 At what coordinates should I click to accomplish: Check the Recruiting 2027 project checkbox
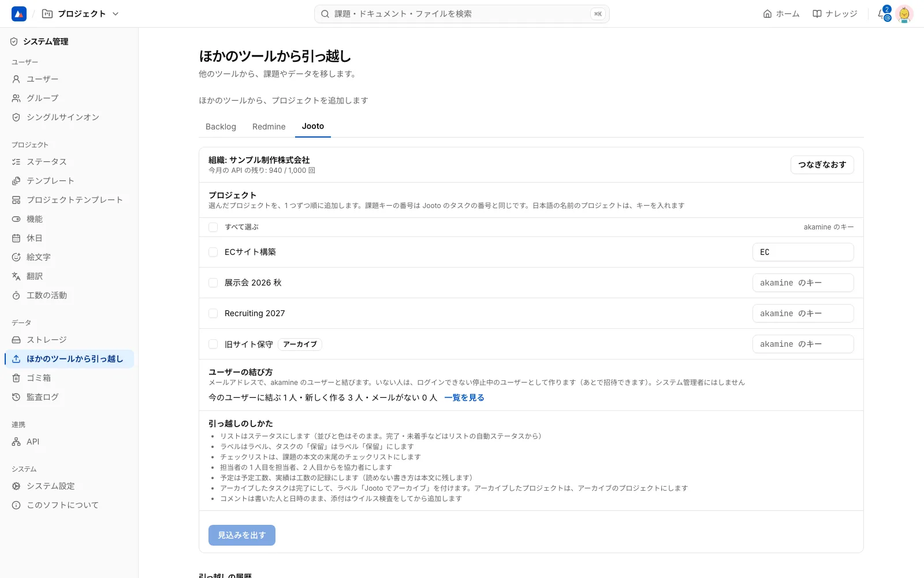213,313
